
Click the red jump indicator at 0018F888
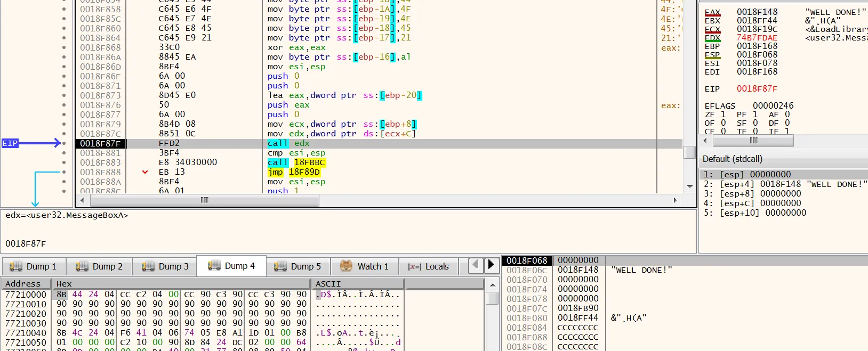[x=145, y=172]
